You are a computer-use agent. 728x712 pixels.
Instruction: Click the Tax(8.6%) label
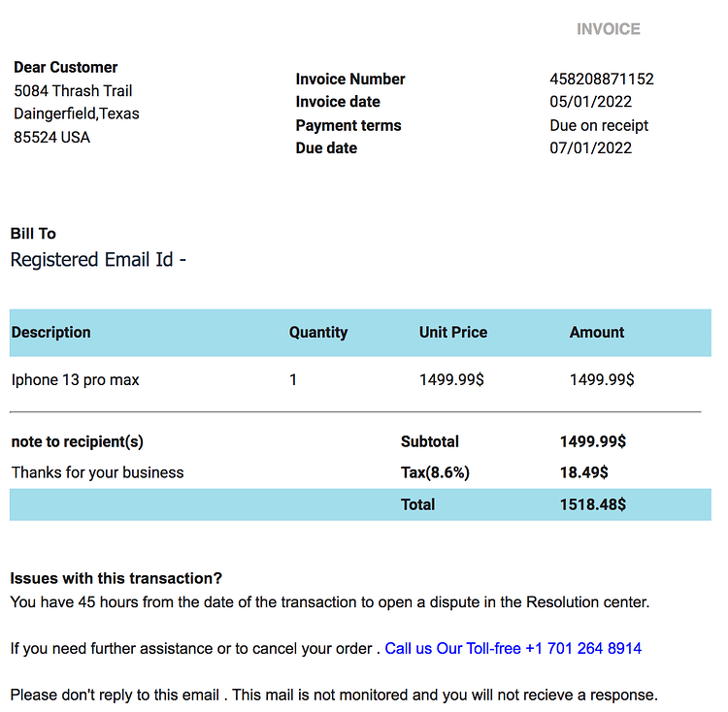pos(435,472)
